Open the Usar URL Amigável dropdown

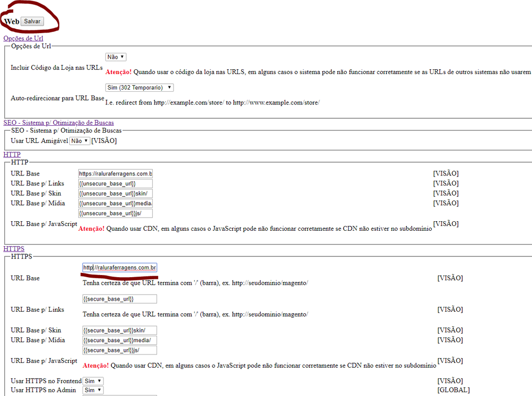point(79,141)
